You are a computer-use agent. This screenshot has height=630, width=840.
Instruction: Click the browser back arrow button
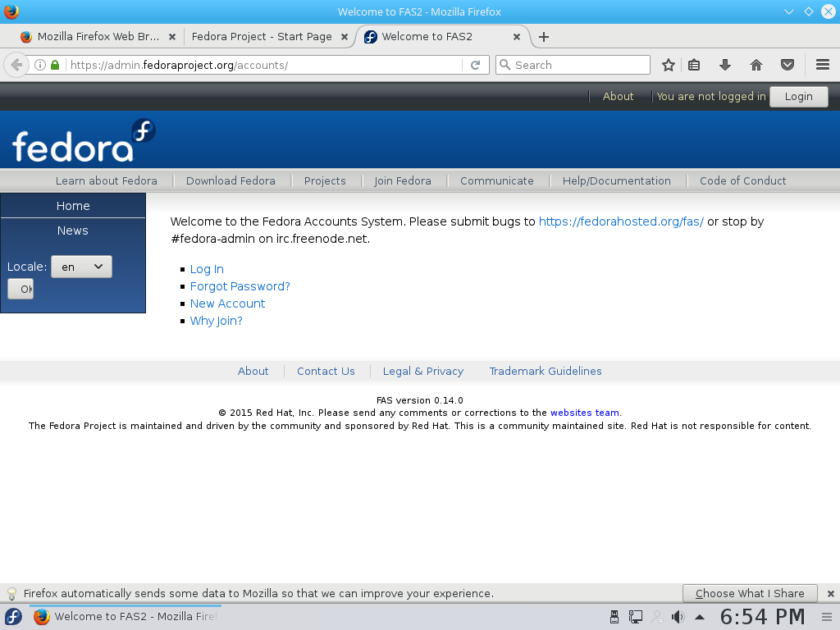16,66
